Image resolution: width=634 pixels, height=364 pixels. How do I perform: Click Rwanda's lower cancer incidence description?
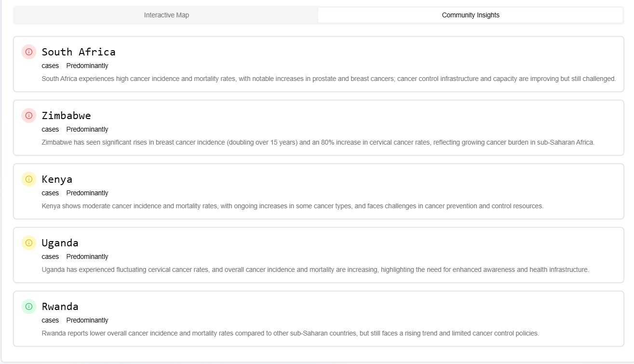click(x=290, y=333)
